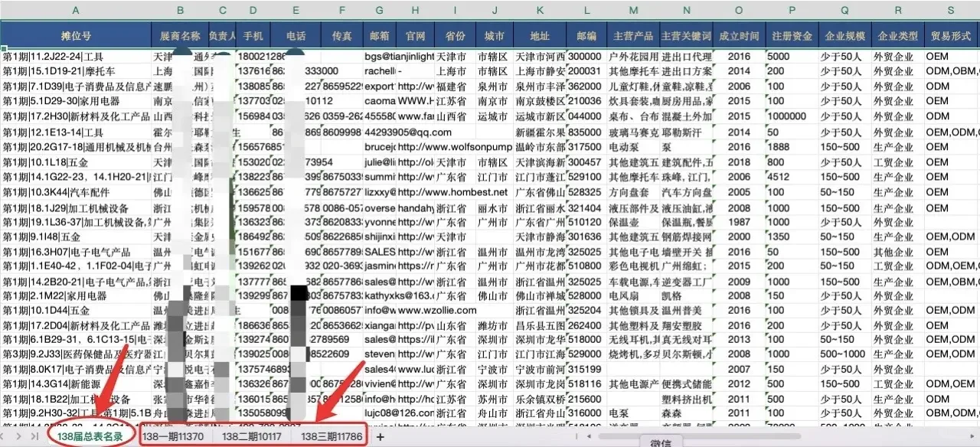980x447 pixels.
Task: Select product cell 电风扇
Action: click(x=632, y=296)
